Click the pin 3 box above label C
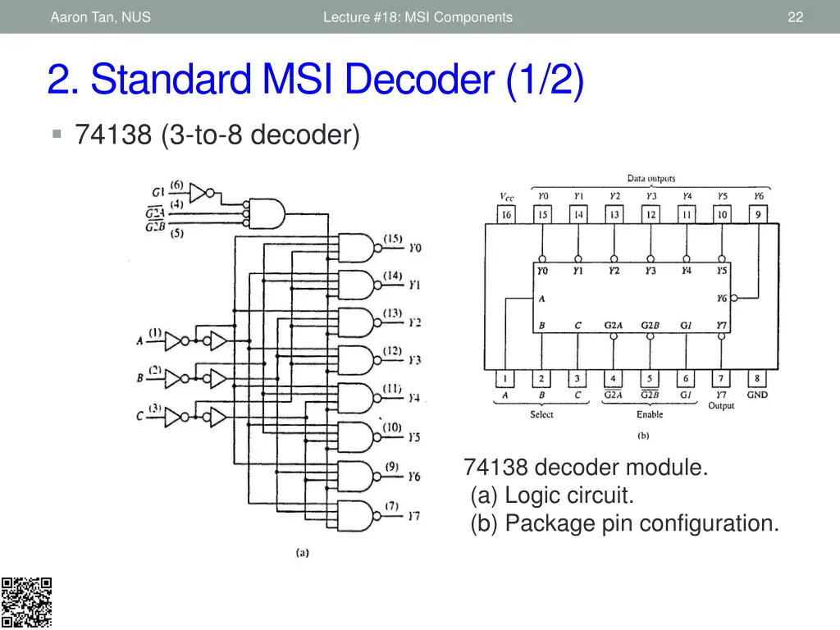Viewport: 840px width, 630px height. [x=577, y=379]
